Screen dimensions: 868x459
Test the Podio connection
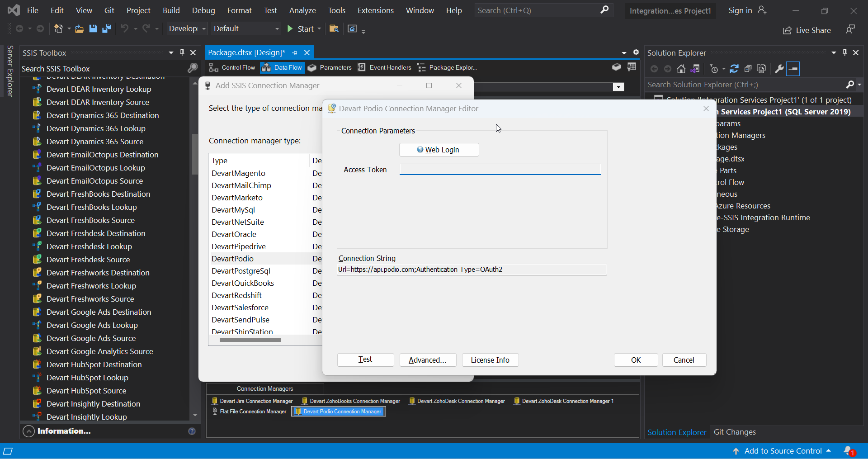pyautogui.click(x=365, y=360)
